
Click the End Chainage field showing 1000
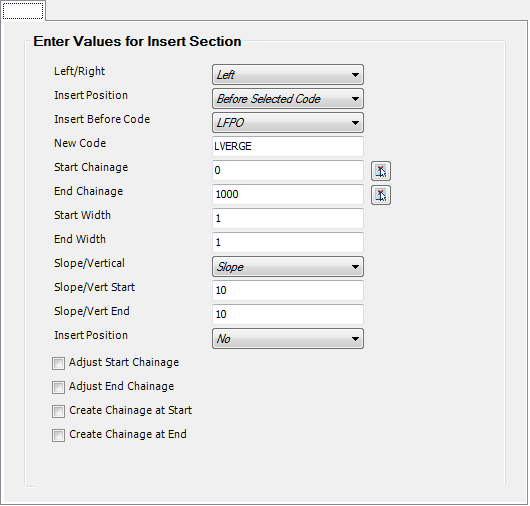pyautogui.click(x=288, y=194)
